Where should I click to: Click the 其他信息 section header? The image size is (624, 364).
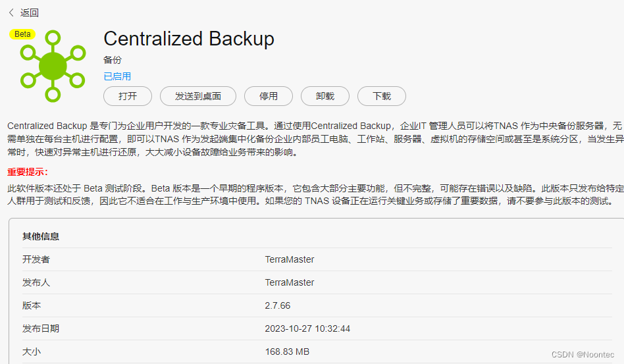tap(41, 236)
